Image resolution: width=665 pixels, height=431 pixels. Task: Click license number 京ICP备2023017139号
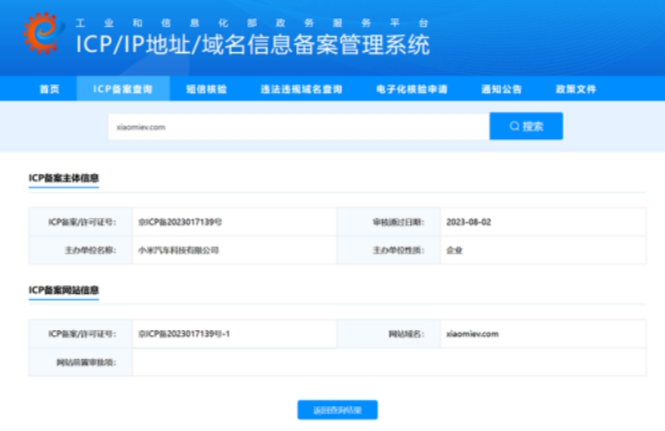(x=180, y=222)
